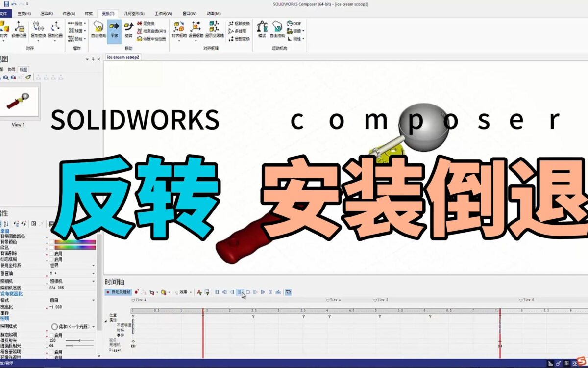The height and width of the screenshot is (368, 588).
Task: Open the 格式 自由 dropdown
Action: (94, 300)
